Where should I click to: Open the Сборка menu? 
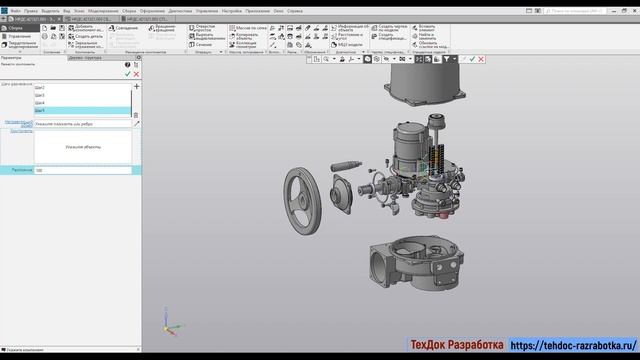coord(129,11)
